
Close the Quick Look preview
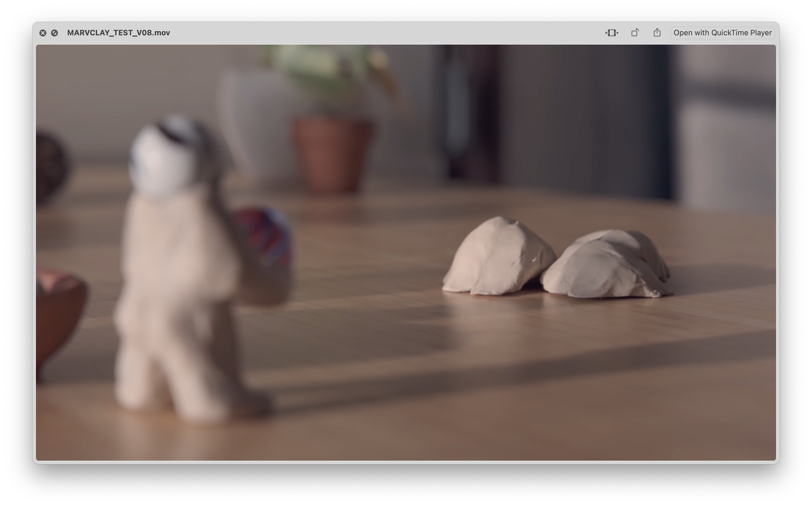point(43,33)
